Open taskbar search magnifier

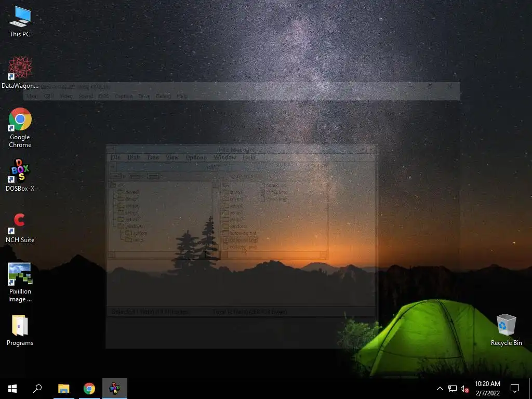(x=37, y=389)
